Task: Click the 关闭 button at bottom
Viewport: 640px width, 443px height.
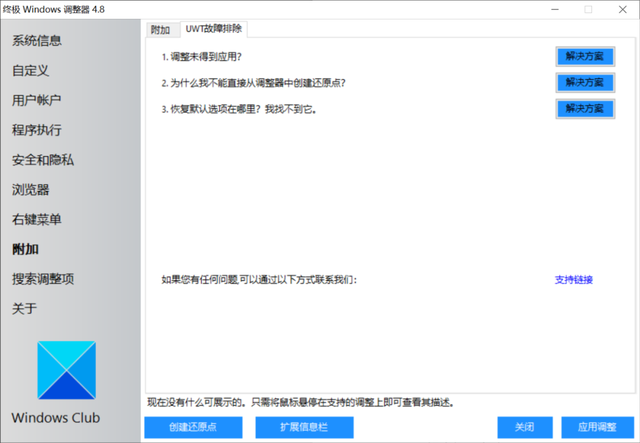Action: click(524, 427)
